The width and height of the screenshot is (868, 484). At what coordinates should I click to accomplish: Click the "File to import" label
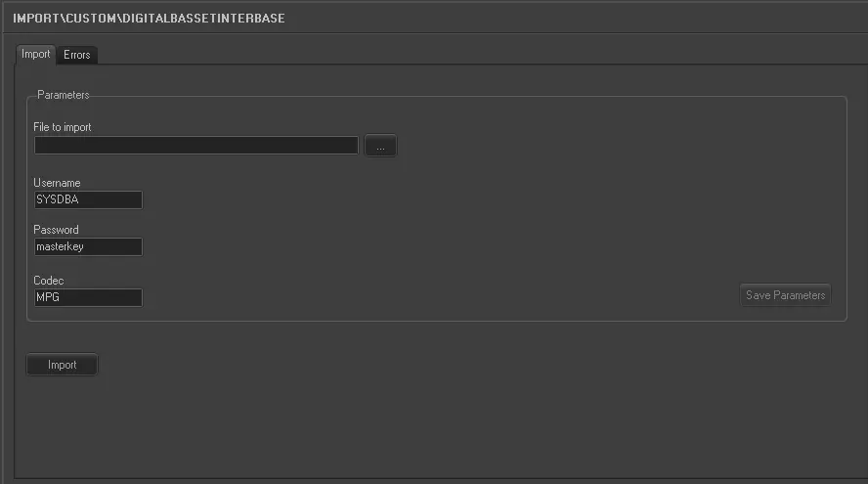[x=63, y=127]
